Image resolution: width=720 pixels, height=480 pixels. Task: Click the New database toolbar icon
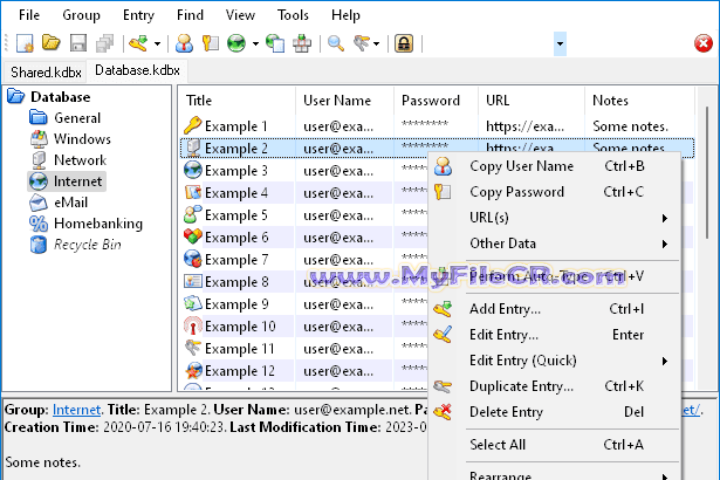25,44
